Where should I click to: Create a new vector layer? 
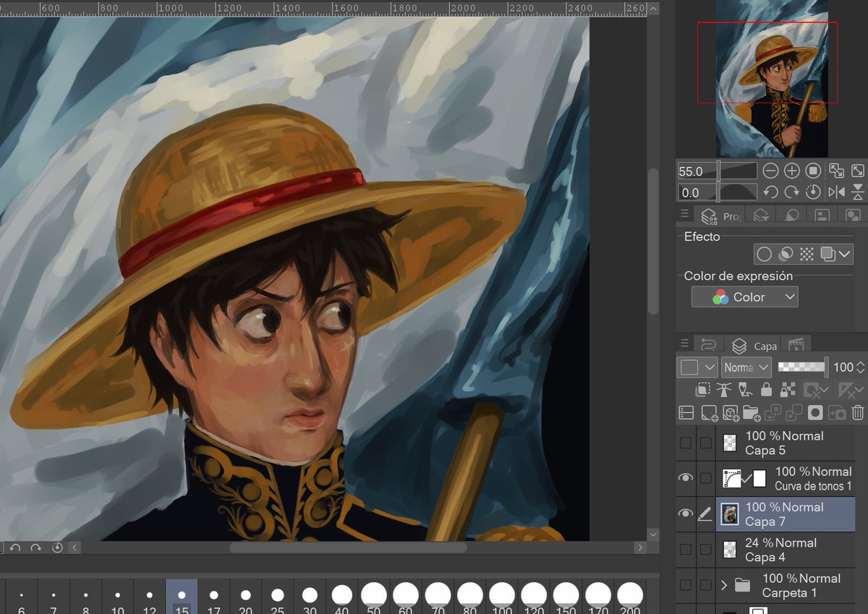click(x=731, y=413)
